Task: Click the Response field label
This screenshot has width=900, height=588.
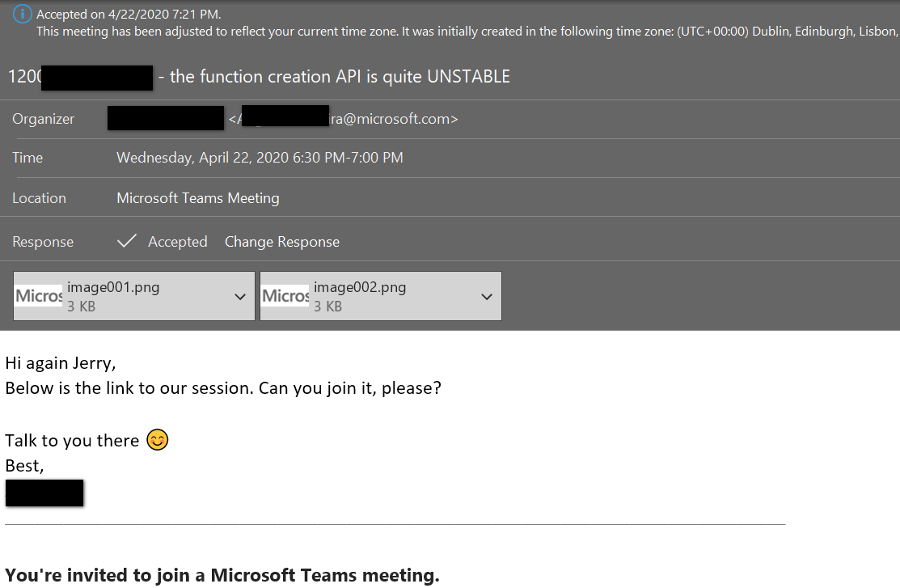Action: coord(43,242)
